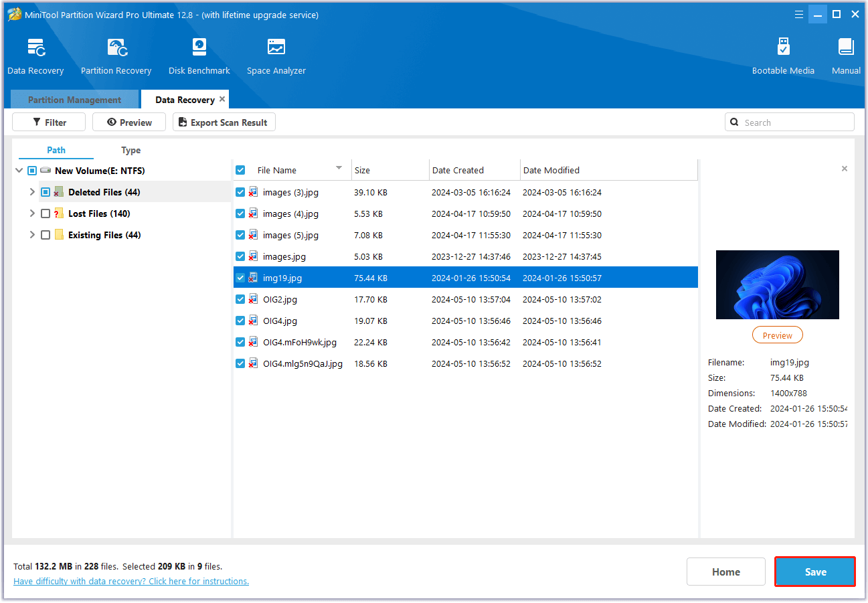The image size is (868, 603).
Task: Click the File Name column sort arrow
Action: click(x=339, y=168)
